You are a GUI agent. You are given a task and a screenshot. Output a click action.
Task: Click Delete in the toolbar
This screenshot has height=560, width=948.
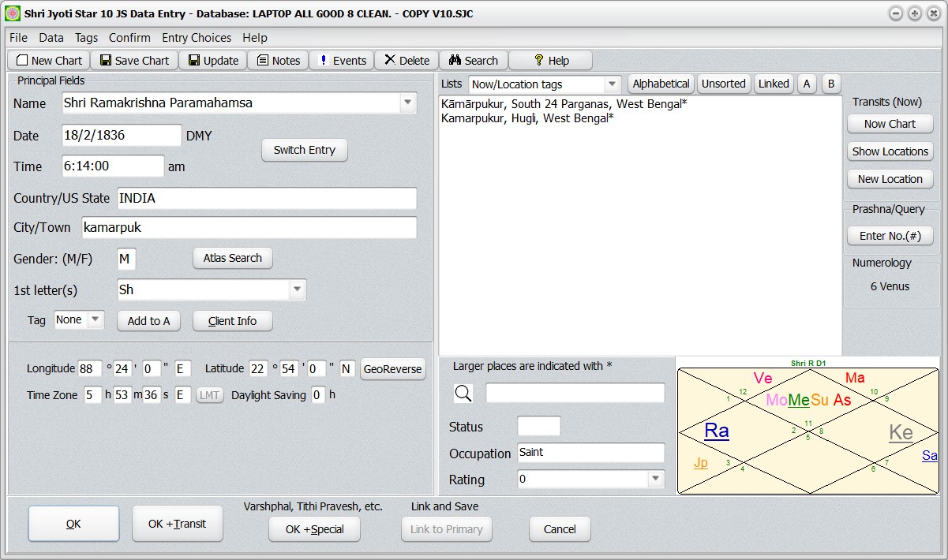tap(407, 60)
